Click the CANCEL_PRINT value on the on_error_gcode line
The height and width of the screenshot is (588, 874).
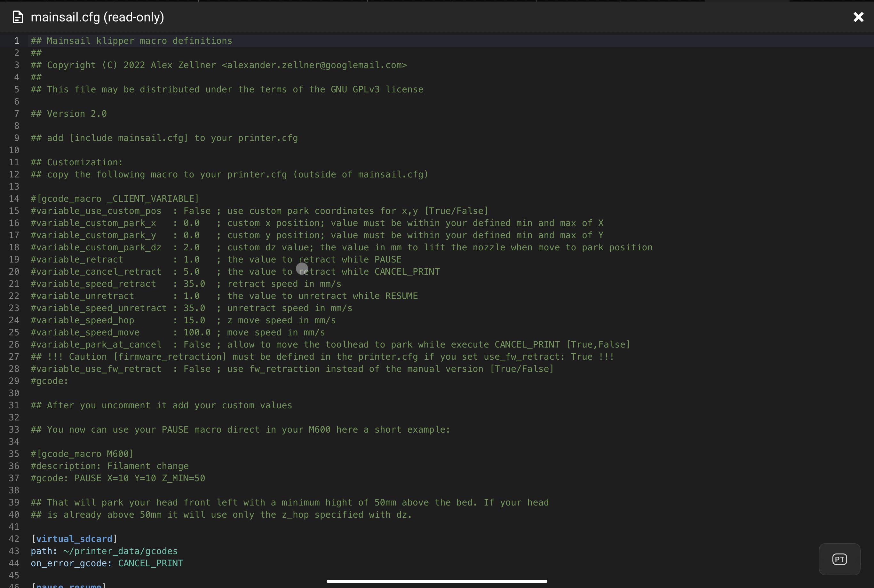tap(150, 563)
